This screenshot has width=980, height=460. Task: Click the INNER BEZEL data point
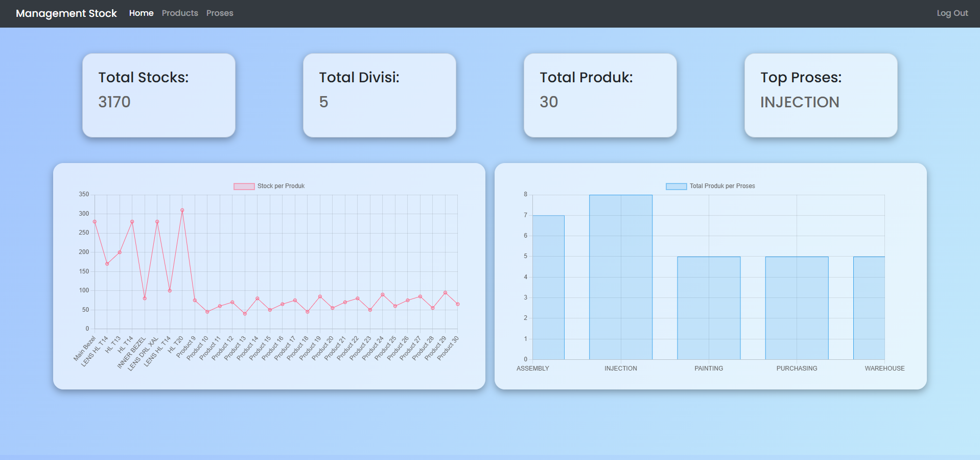pyautogui.click(x=145, y=298)
